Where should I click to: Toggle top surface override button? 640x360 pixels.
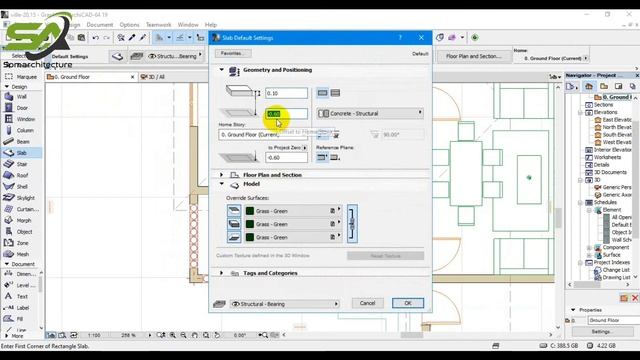(x=234, y=211)
